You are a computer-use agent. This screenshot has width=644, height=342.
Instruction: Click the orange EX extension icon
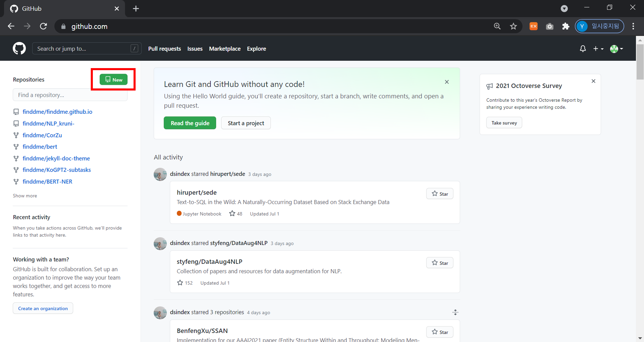click(x=533, y=26)
